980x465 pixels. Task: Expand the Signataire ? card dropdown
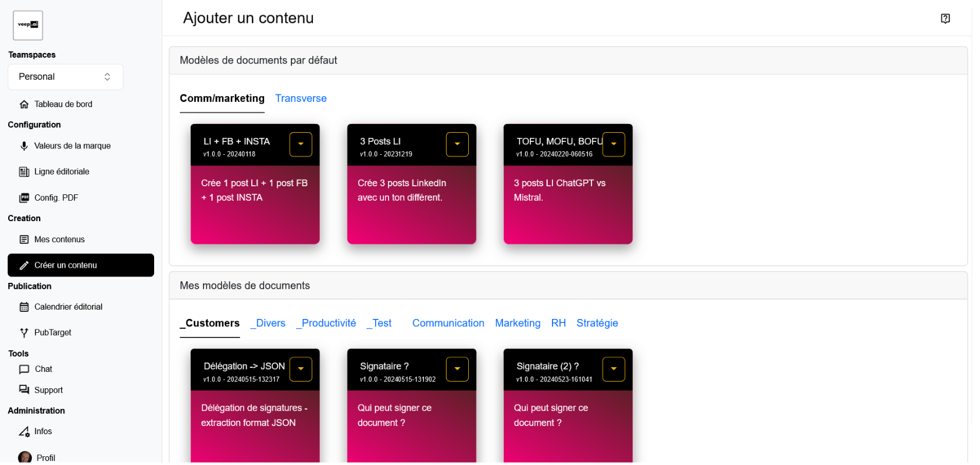click(457, 369)
